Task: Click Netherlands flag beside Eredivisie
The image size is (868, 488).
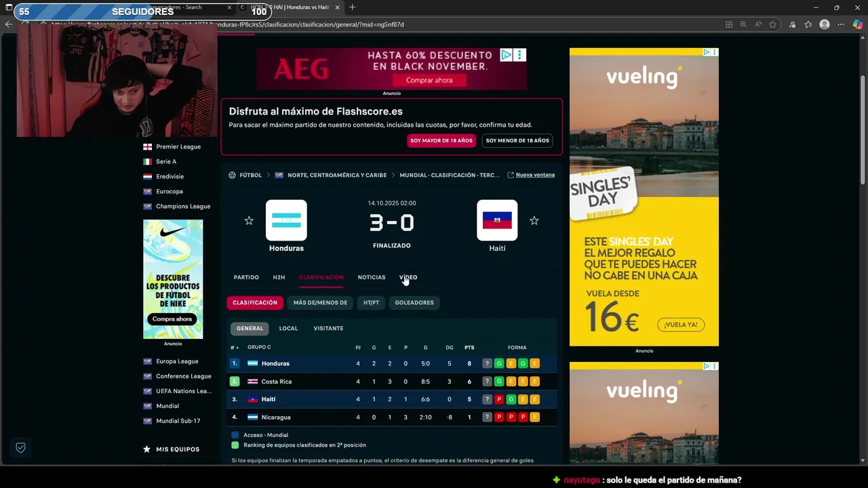Action: pos(147,176)
